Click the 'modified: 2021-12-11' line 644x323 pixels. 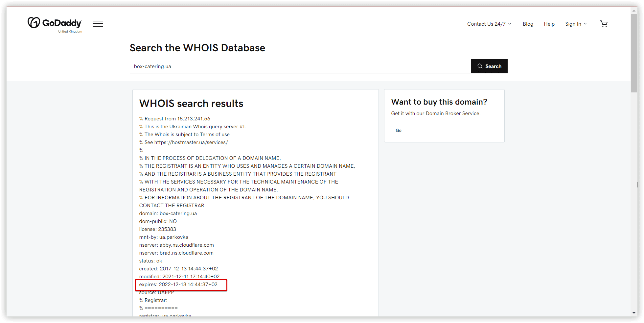click(x=179, y=277)
